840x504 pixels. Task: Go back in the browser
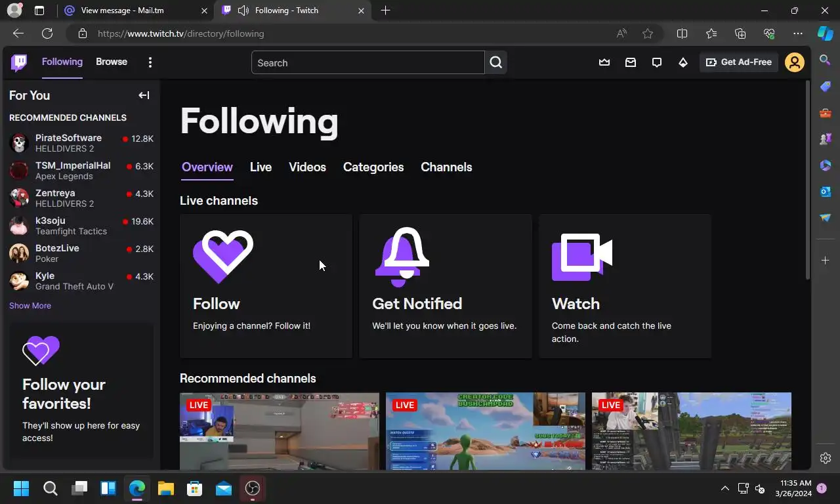click(18, 33)
